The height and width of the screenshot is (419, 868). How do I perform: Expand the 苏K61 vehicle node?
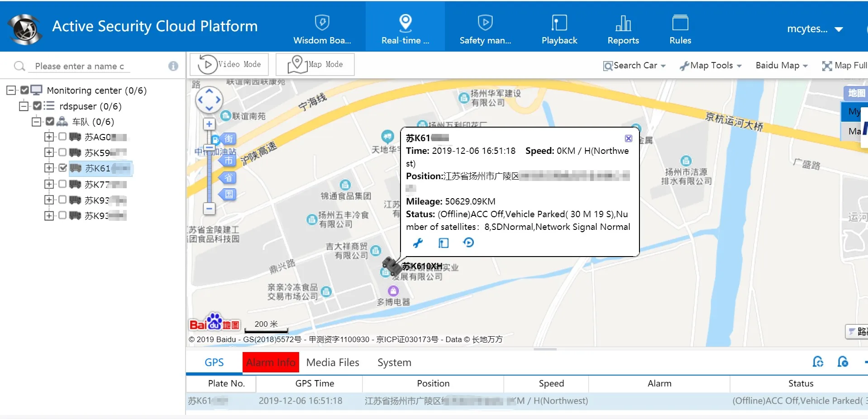[x=48, y=168]
